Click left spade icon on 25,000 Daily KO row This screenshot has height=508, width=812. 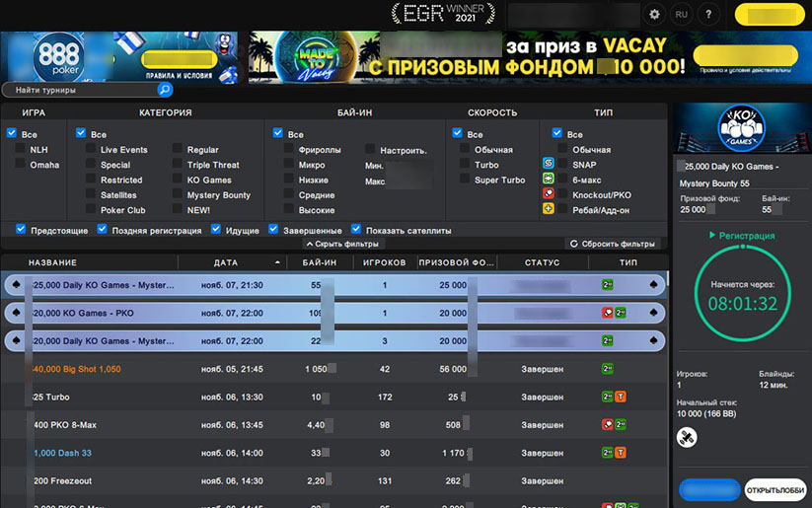click(16, 284)
